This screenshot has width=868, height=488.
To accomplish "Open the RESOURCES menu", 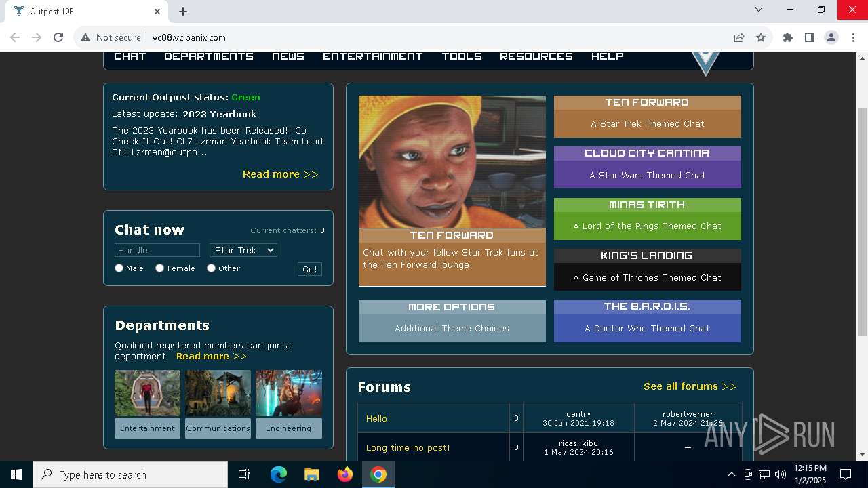I will point(536,56).
